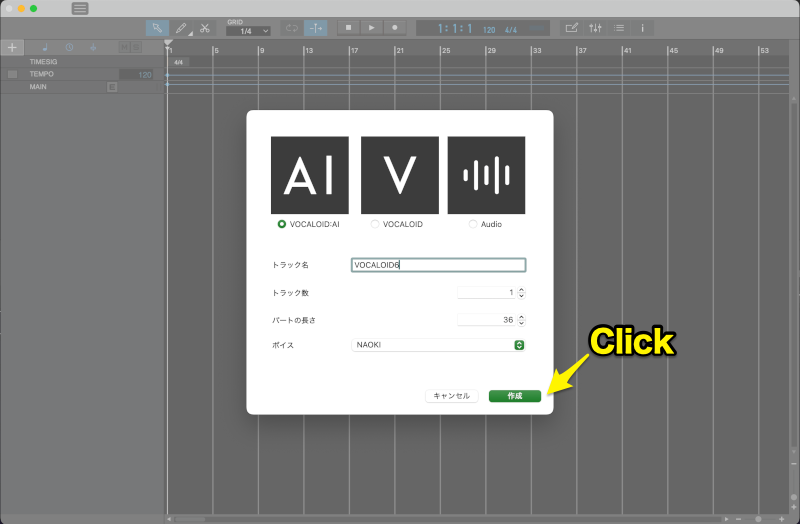Click the 1:1:1 position display
The height and width of the screenshot is (524, 800).
click(x=455, y=29)
